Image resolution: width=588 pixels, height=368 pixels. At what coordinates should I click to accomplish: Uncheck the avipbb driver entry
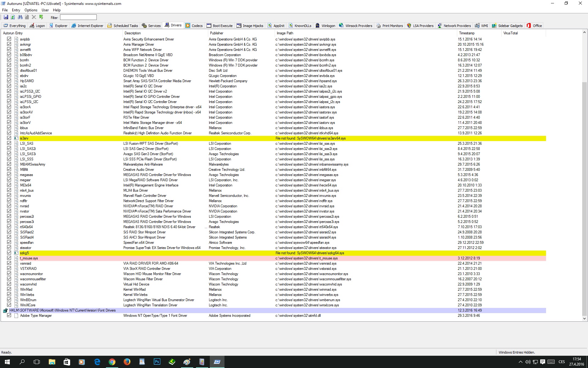pos(9,39)
